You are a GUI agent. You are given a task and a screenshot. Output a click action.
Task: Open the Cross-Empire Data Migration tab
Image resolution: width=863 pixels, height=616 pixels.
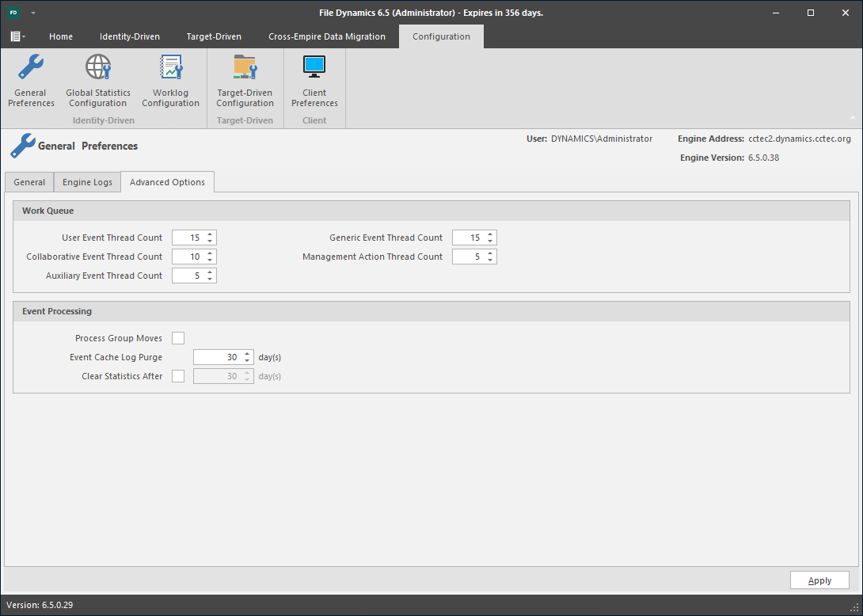(x=326, y=36)
